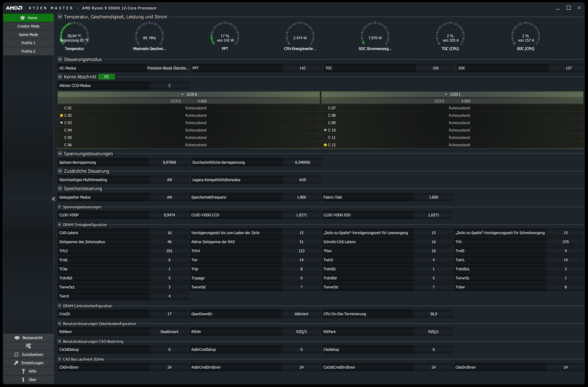Click the Speichertaktfrequenz value 1.800
Screen dimensions: 588x387
click(301, 197)
